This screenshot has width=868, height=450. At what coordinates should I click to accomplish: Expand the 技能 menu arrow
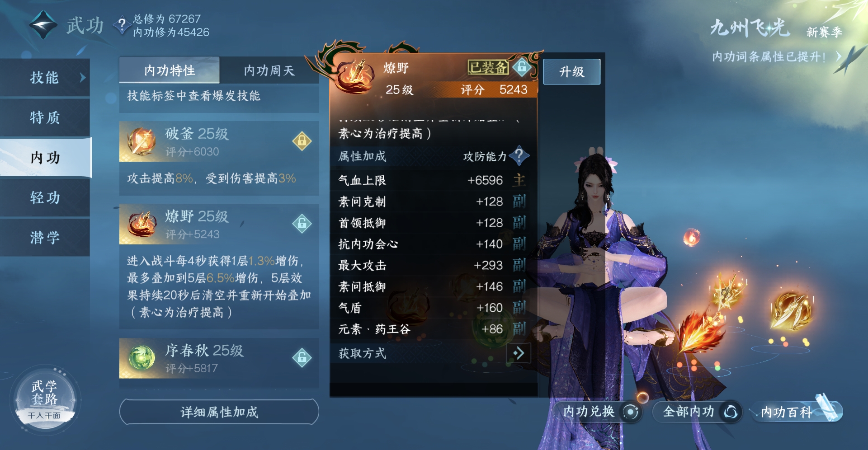click(x=83, y=77)
